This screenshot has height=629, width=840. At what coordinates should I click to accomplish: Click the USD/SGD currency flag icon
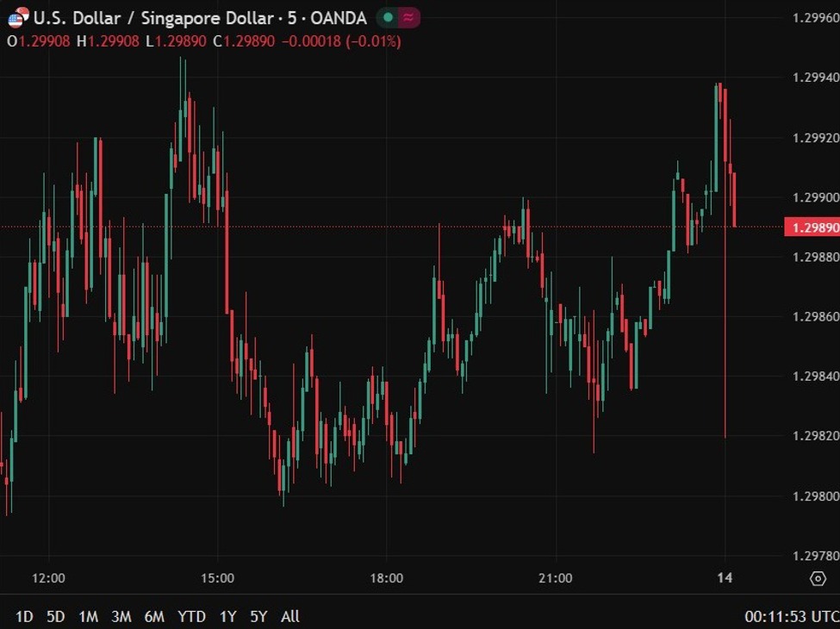pos(18,17)
